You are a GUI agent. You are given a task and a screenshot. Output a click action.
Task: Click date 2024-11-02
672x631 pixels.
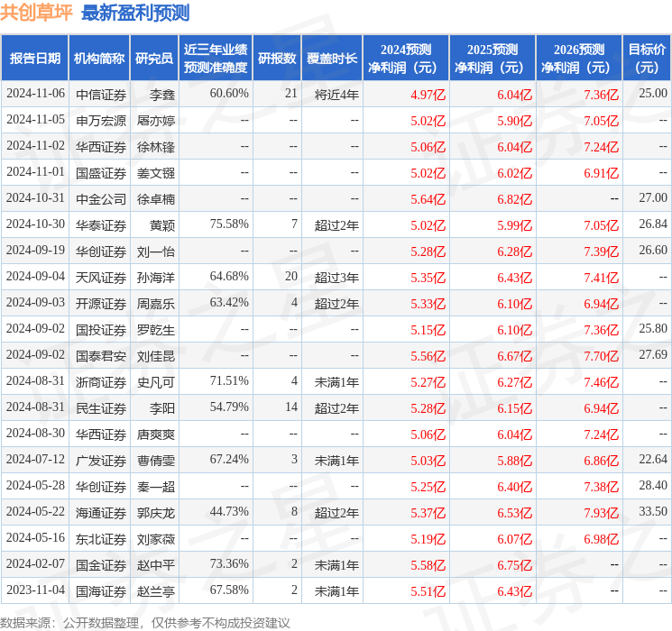click(x=35, y=146)
